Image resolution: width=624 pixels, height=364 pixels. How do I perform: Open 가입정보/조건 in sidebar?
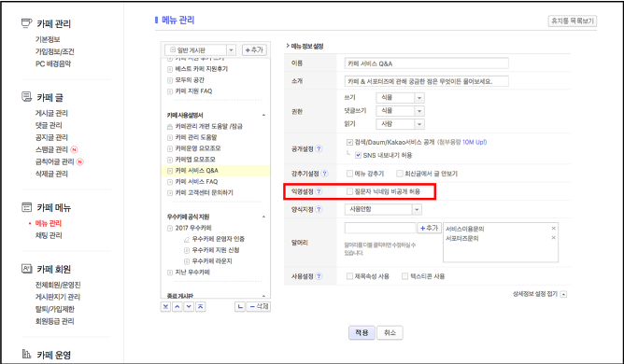[x=55, y=51]
